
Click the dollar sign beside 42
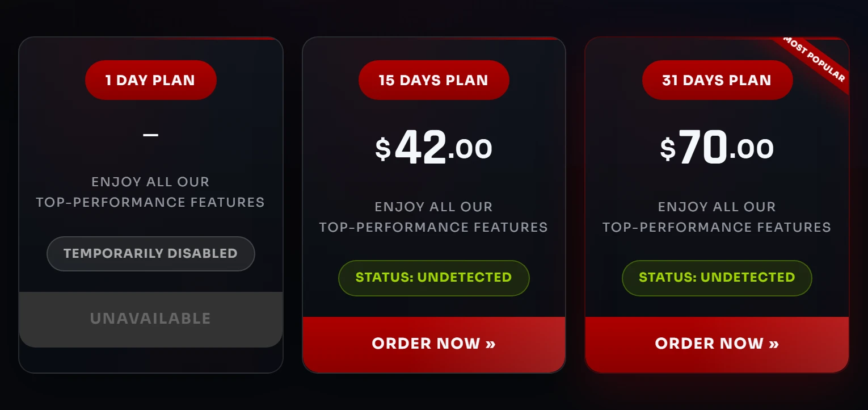(x=383, y=149)
